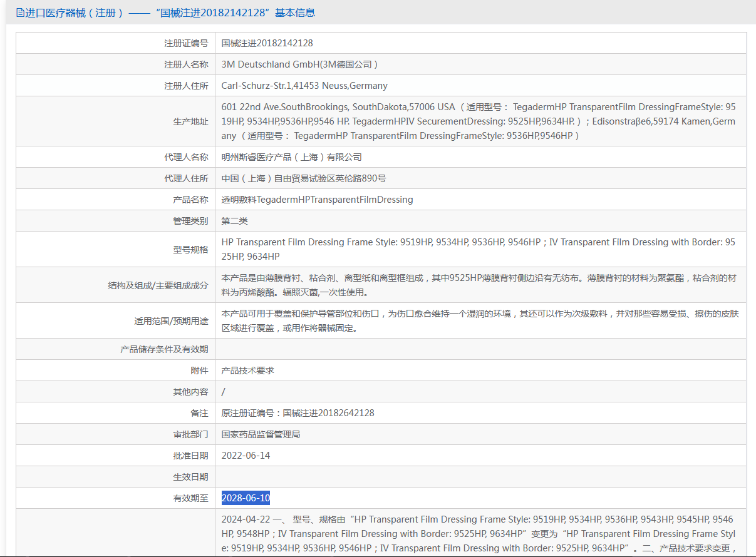The width and height of the screenshot is (756, 557).
Task: Click the approval date 2022-06-14
Action: (246, 456)
